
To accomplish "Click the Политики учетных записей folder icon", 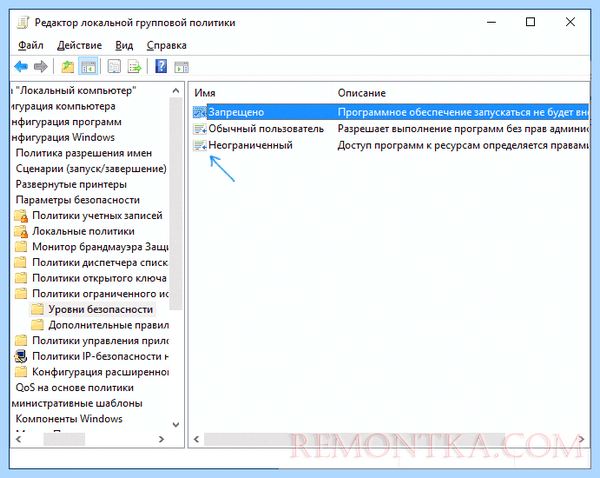I will (x=21, y=216).
